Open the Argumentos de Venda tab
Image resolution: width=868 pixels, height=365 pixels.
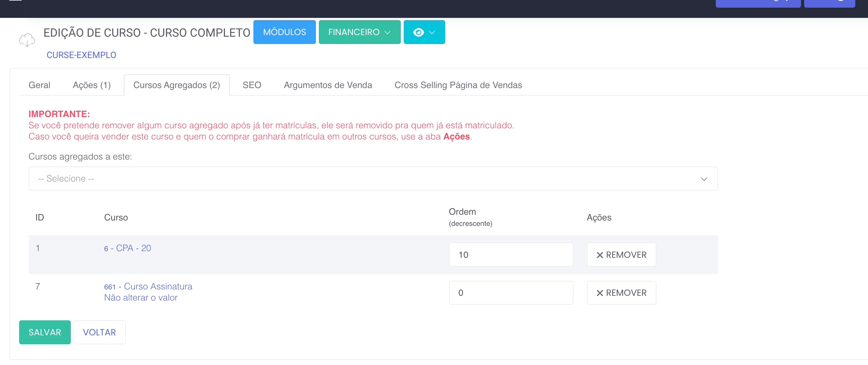click(327, 85)
